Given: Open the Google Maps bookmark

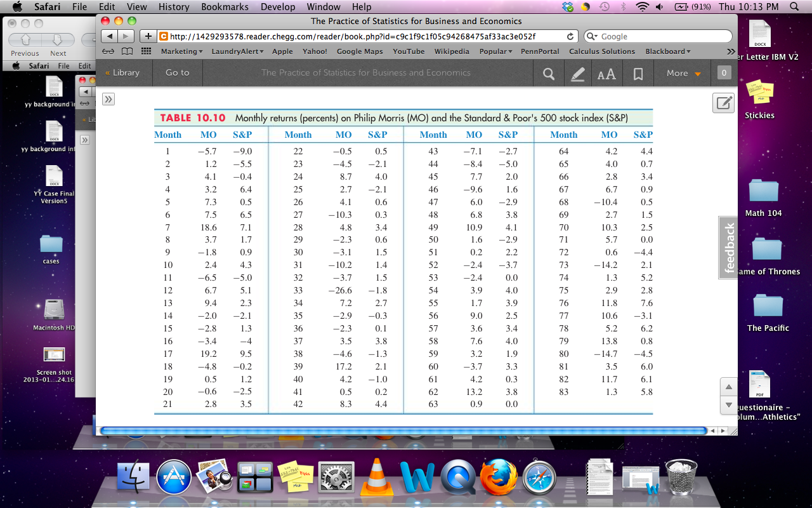Looking at the screenshot, I should (360, 51).
